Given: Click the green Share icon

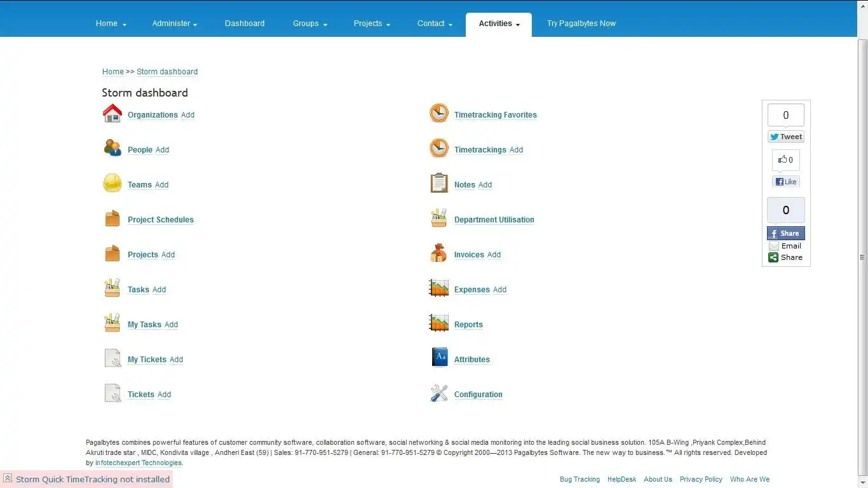Looking at the screenshot, I should coord(773,257).
